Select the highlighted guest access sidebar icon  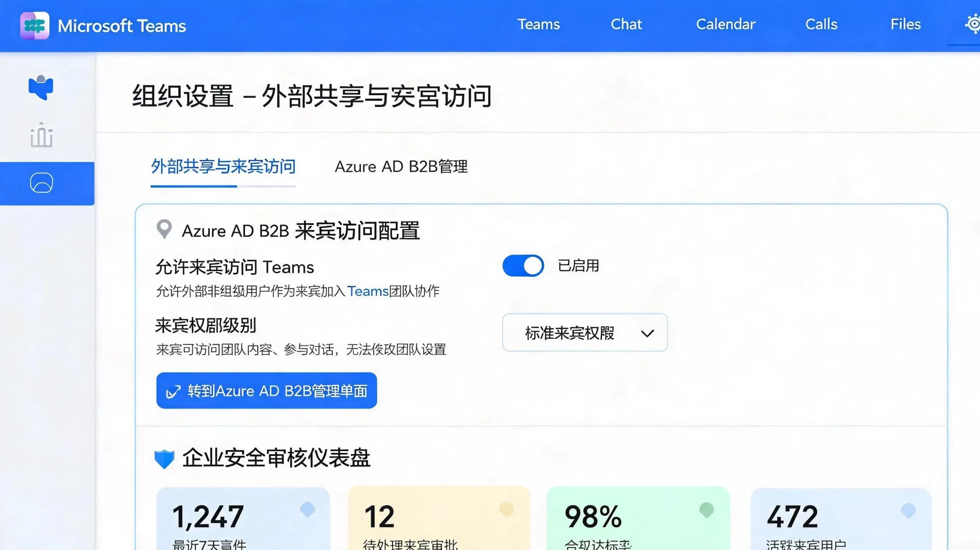41,183
